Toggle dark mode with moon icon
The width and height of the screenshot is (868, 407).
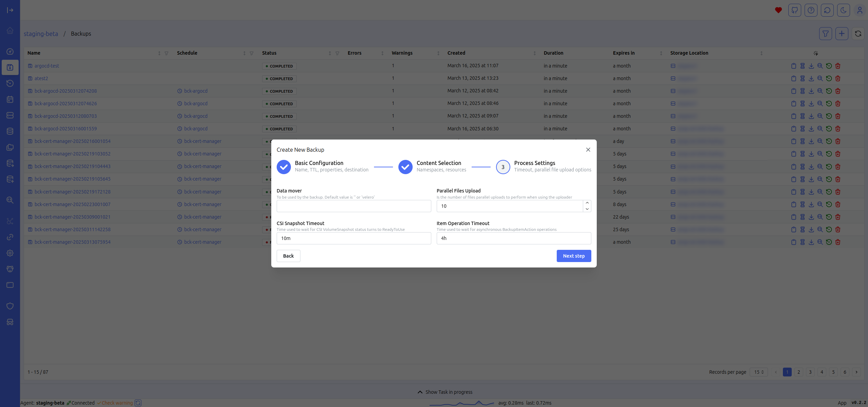(x=843, y=10)
